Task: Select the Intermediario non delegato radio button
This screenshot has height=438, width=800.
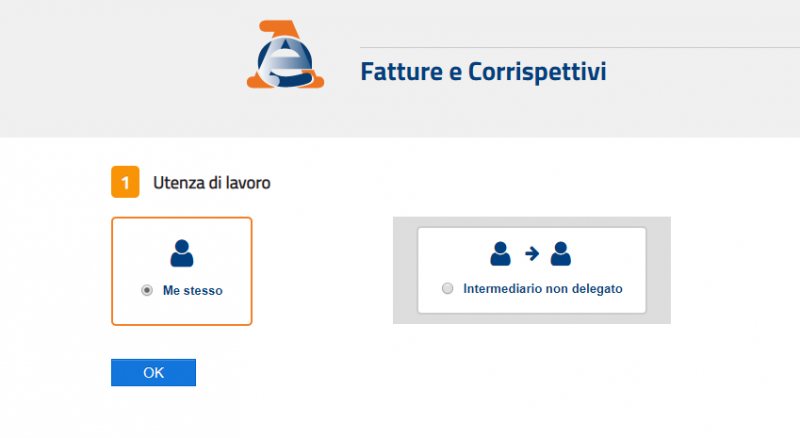Action: tap(447, 288)
